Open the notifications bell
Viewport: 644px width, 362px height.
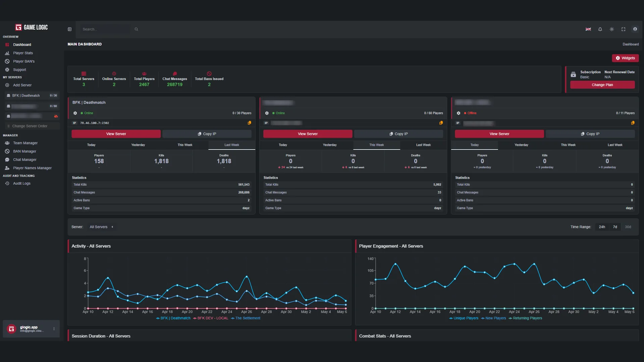pyautogui.click(x=600, y=29)
